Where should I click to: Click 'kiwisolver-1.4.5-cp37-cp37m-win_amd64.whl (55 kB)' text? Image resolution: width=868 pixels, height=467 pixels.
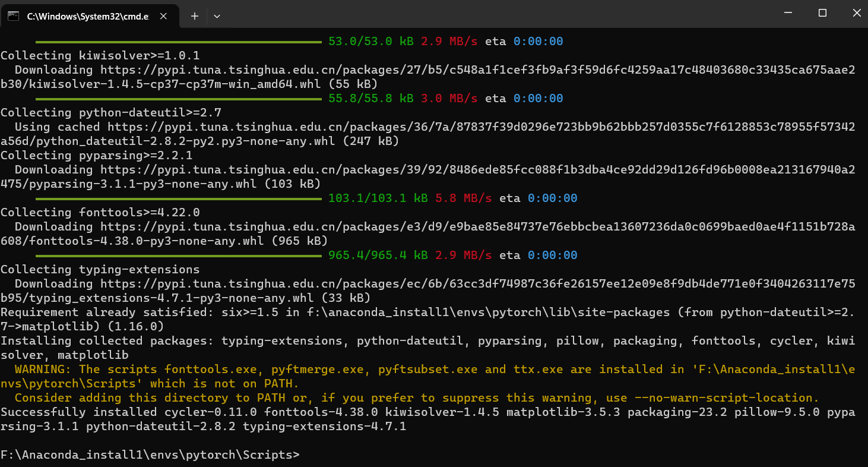click(x=204, y=84)
